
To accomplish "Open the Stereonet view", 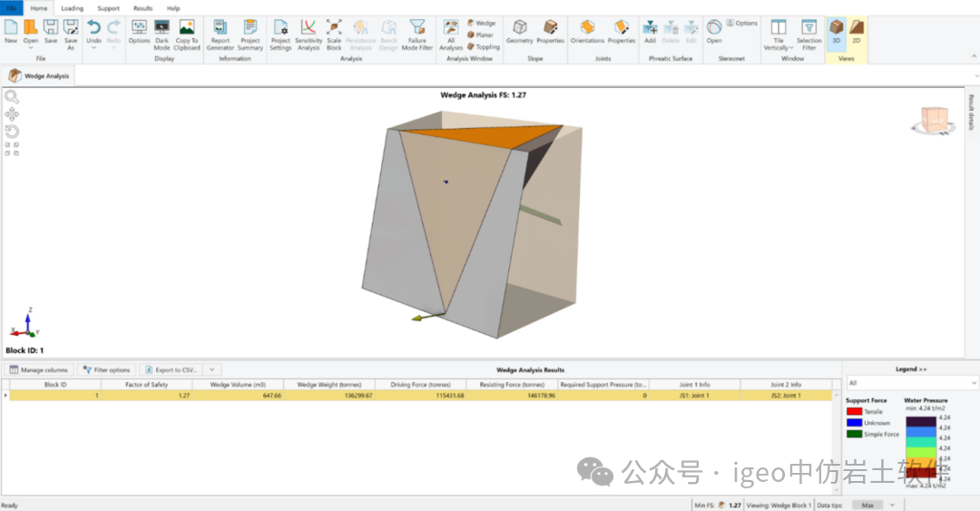I will pyautogui.click(x=714, y=31).
